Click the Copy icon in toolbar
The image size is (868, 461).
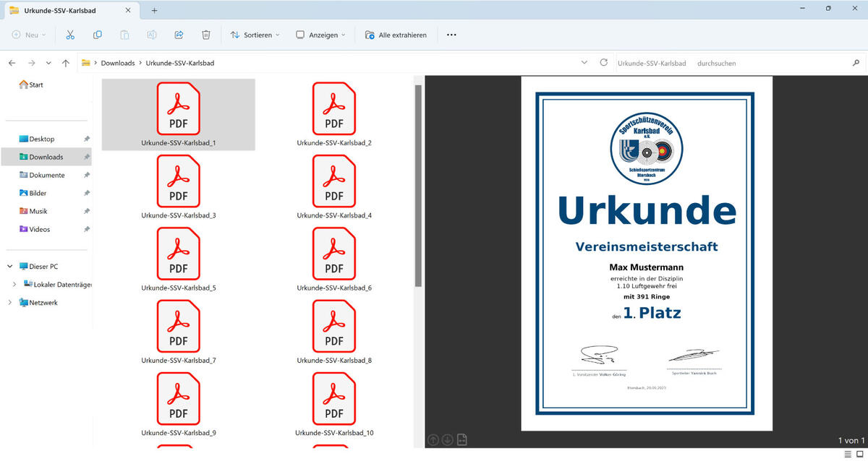[x=98, y=35]
